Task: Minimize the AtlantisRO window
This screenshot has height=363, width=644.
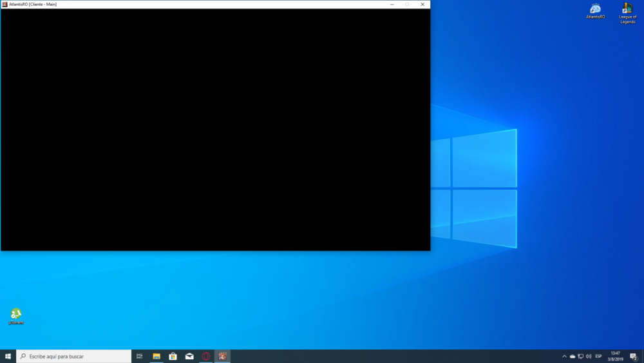Action: [392, 5]
